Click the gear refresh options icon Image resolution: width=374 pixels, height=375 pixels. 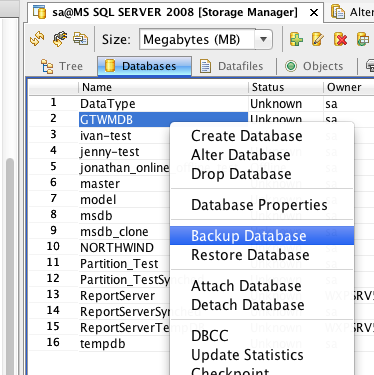(x=59, y=39)
